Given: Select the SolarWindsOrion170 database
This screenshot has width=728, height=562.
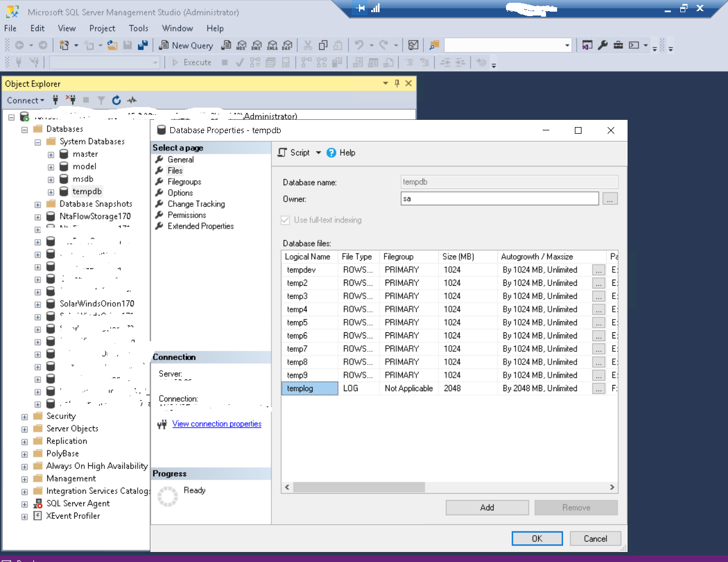Looking at the screenshot, I should [x=97, y=303].
